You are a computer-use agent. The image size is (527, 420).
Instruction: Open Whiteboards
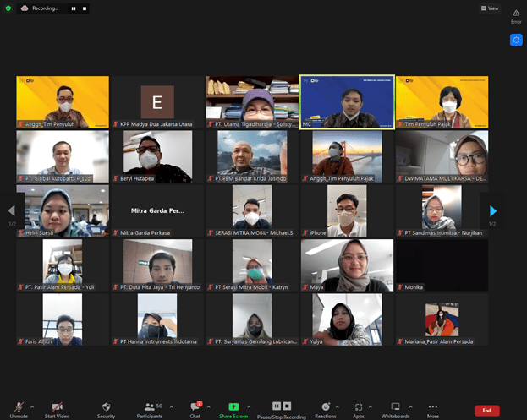pyautogui.click(x=395, y=406)
